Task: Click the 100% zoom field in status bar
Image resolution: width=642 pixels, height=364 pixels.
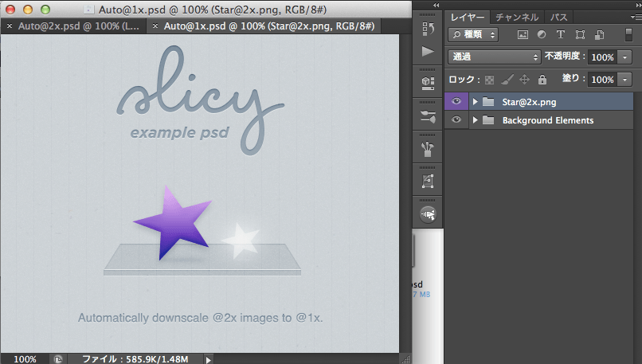Action: coord(25,359)
